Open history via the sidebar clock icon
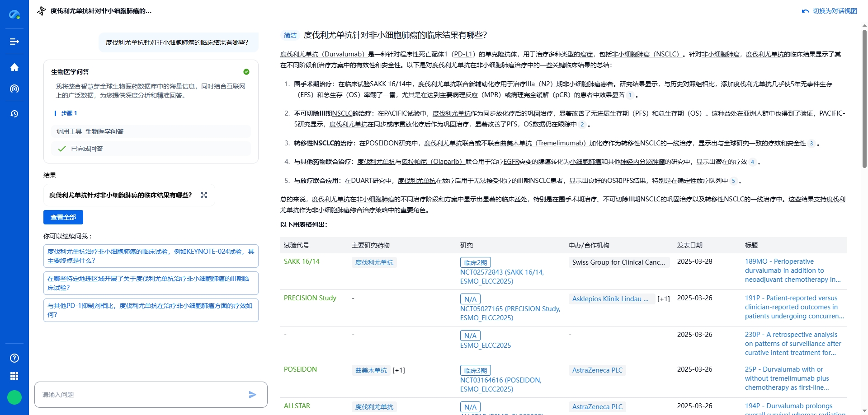Viewport: 868px width, 415px height. (14, 114)
